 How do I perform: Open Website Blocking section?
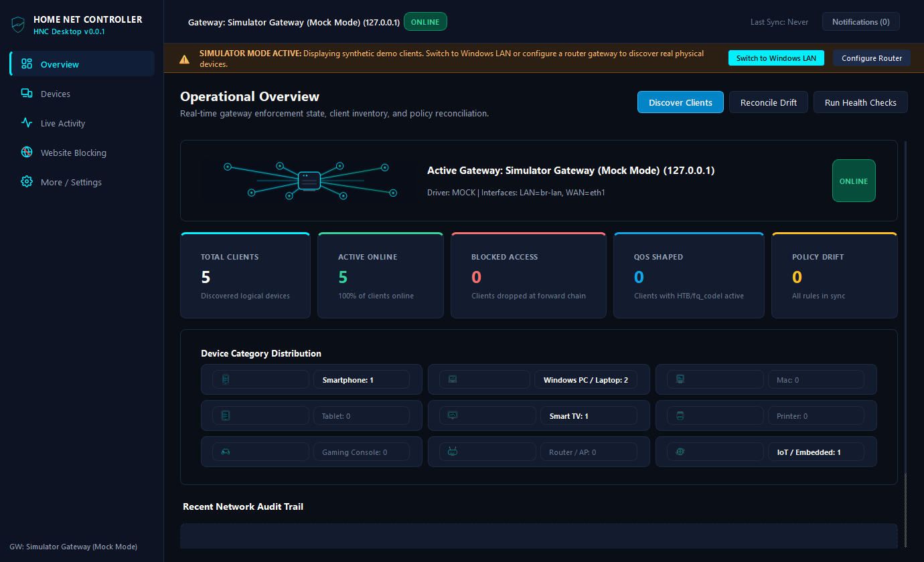82,153
